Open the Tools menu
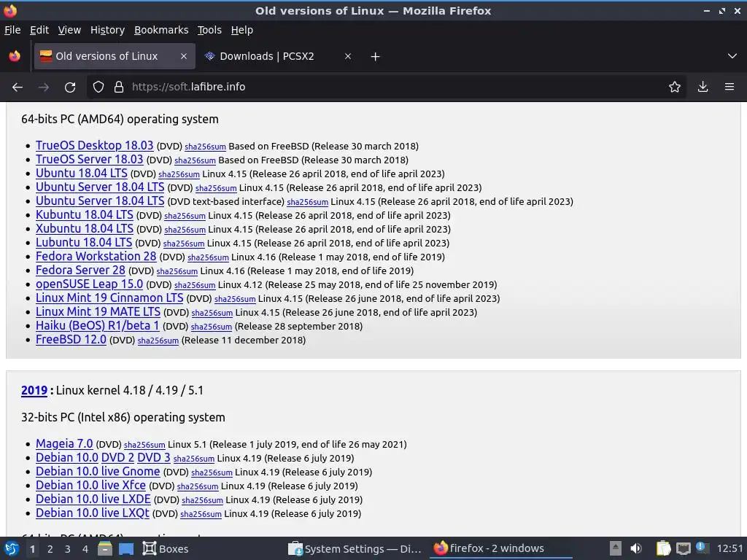The image size is (747, 560). [x=209, y=30]
